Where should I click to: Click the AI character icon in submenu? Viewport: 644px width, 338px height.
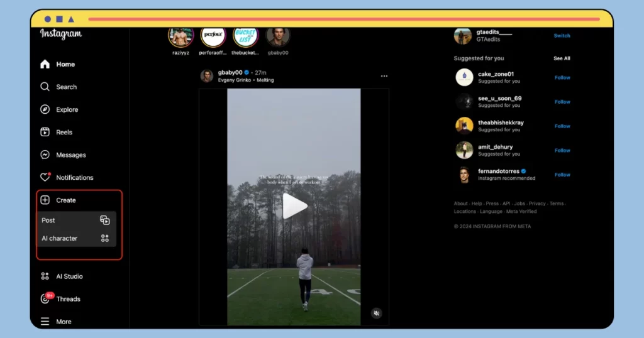click(x=105, y=238)
